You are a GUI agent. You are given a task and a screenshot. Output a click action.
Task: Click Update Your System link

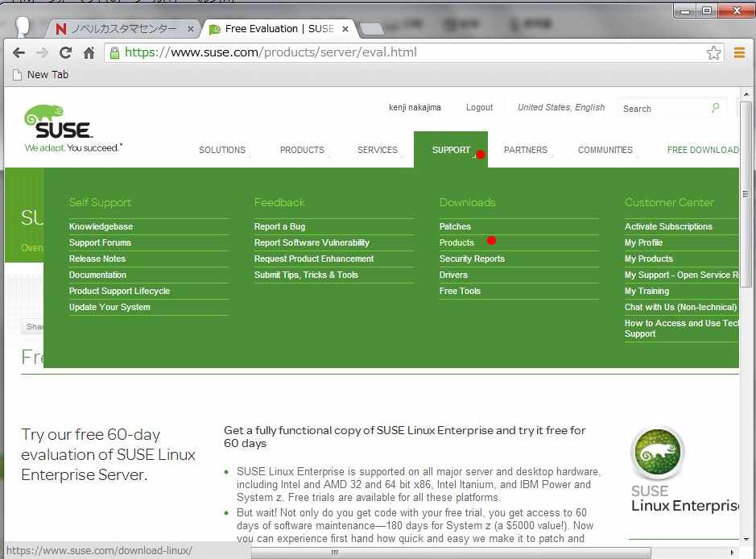coord(109,307)
